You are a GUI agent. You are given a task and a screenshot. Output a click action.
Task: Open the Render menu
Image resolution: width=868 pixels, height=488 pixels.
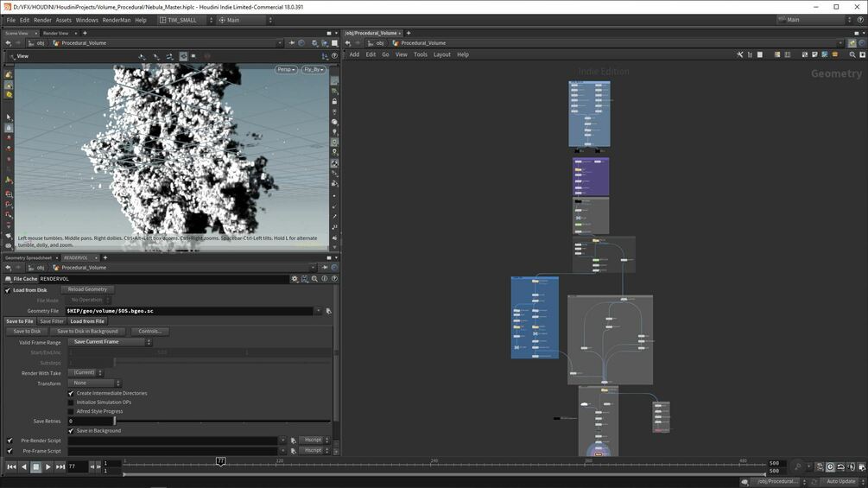pos(42,20)
